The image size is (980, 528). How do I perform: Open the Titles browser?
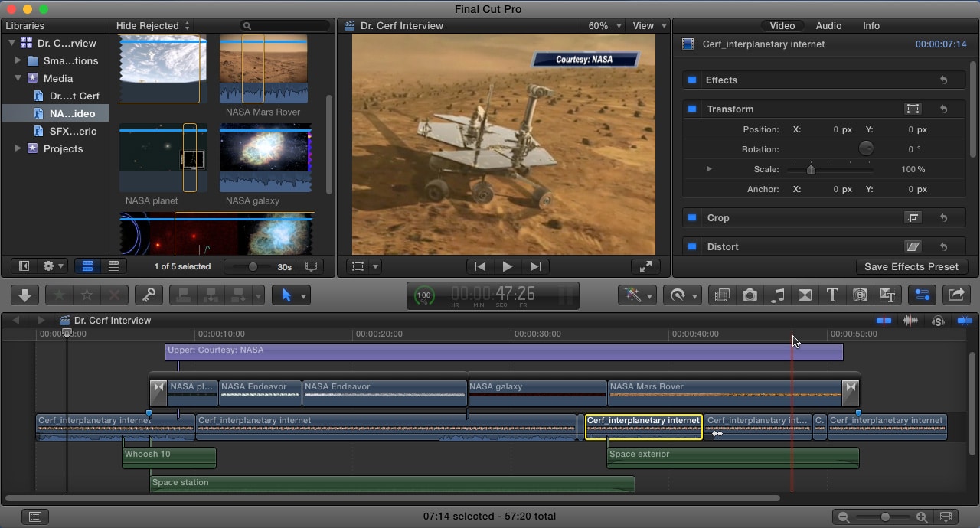tap(834, 295)
